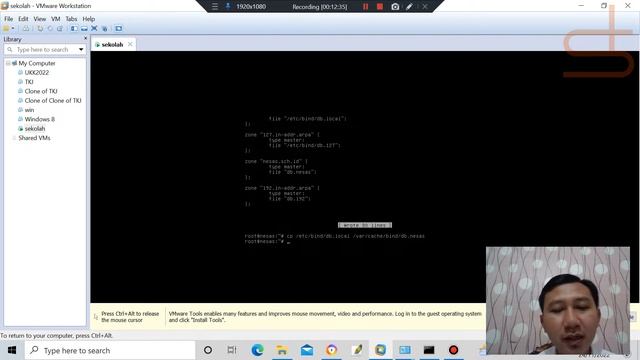
Task: Click the Unity mode toolbar icon
Action: 104,29
